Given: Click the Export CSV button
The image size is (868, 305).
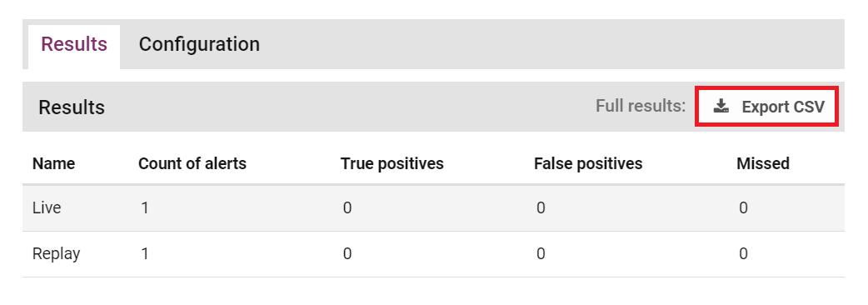Looking at the screenshot, I should pyautogui.click(x=767, y=107).
